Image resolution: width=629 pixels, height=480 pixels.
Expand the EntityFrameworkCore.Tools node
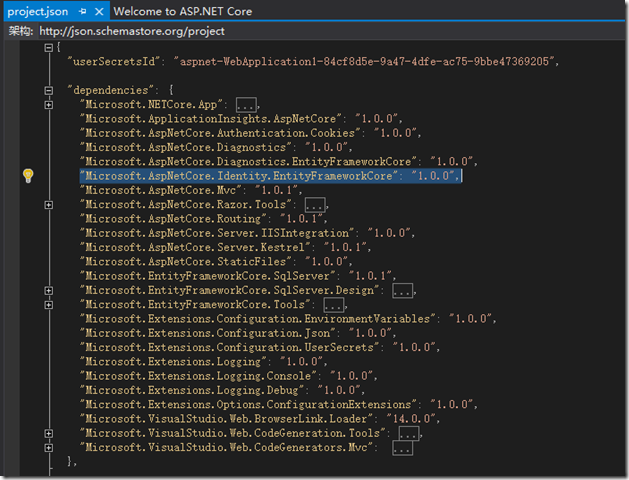49,305
